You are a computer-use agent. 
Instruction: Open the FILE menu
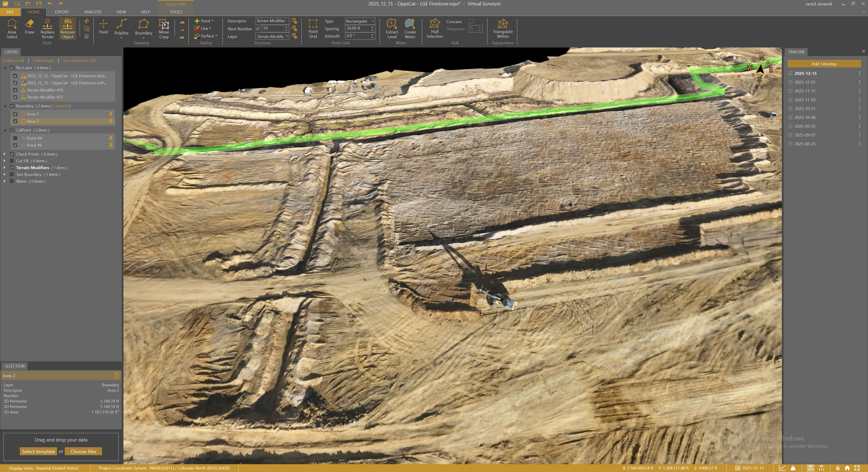10,12
